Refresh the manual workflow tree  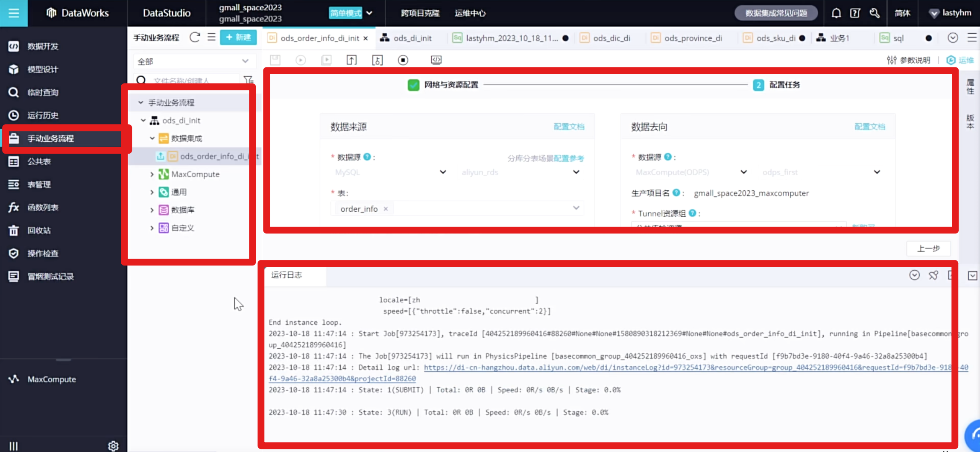pos(195,38)
